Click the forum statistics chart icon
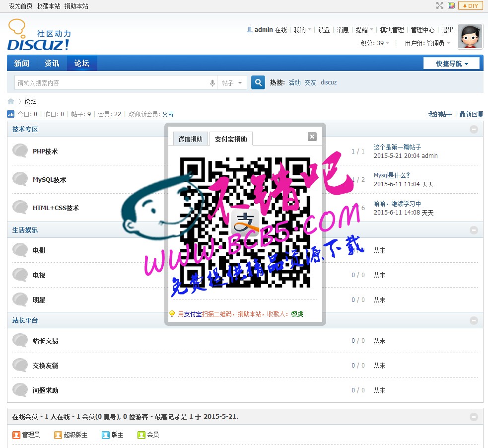This screenshot has height=448, width=488. [10, 114]
